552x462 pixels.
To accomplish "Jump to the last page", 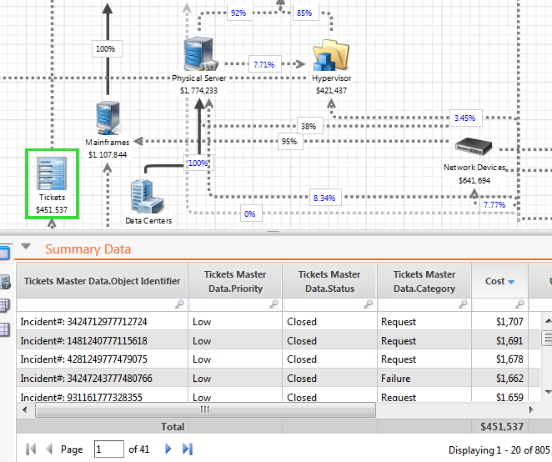I will (x=188, y=449).
